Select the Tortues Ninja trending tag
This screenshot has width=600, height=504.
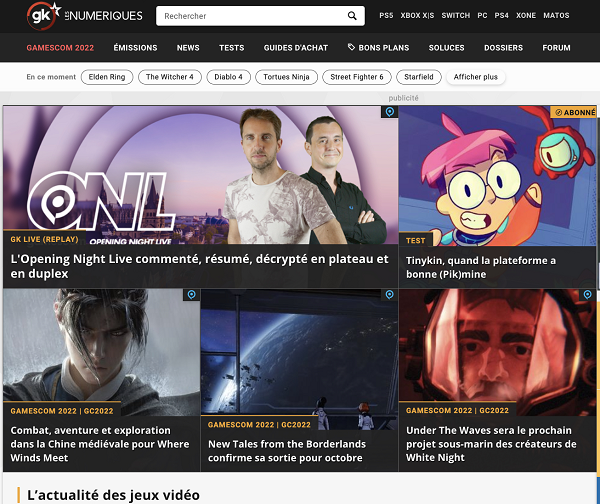tap(286, 77)
